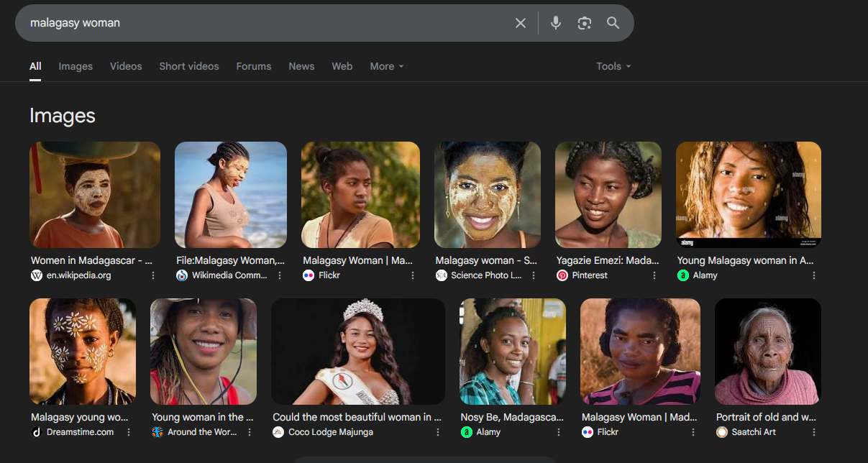Click the Pinterest source label
This screenshot has height=463, width=868.
(x=590, y=275)
